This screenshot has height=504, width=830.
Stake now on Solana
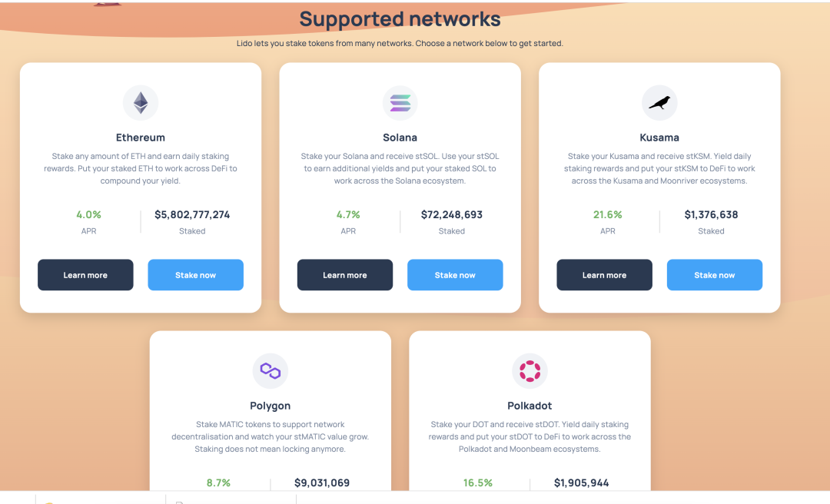click(x=455, y=275)
